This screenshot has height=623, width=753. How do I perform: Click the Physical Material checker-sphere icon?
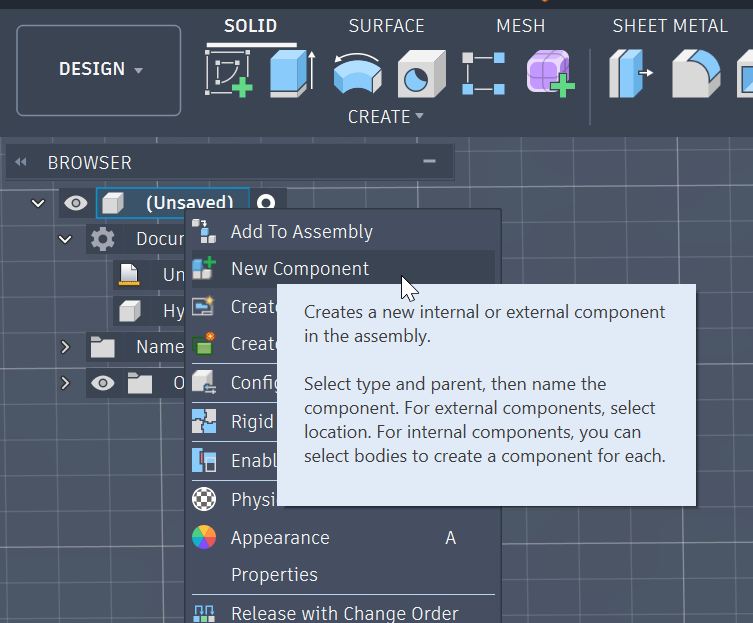204,499
